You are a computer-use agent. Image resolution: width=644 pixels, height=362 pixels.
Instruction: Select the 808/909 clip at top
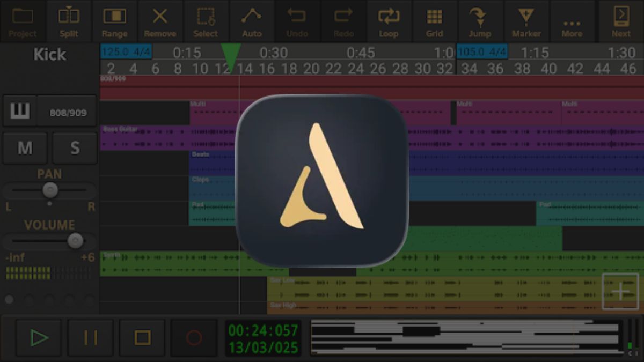click(372, 87)
